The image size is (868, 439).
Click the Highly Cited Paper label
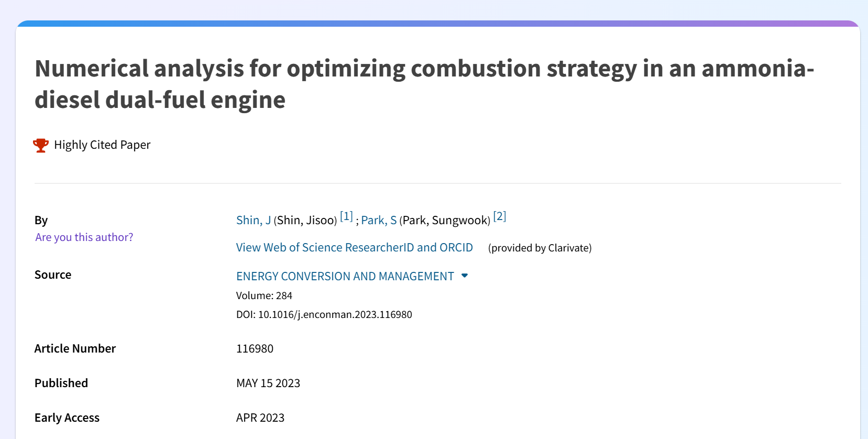click(x=102, y=145)
